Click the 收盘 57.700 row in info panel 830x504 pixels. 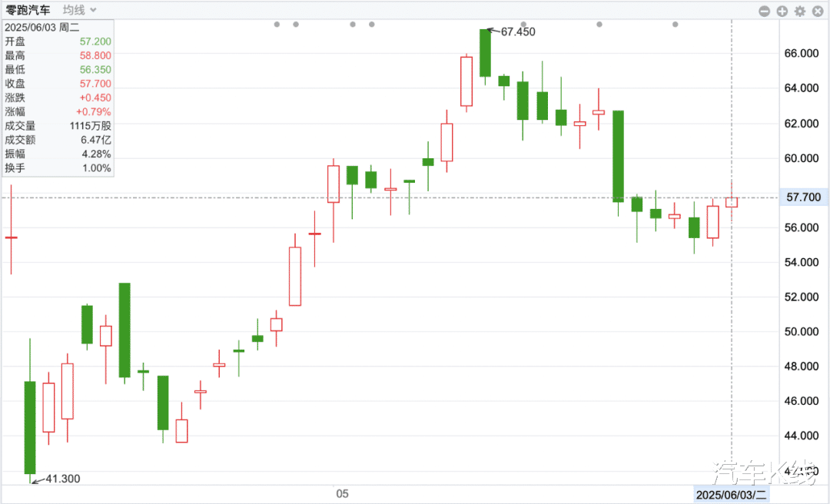(58, 84)
